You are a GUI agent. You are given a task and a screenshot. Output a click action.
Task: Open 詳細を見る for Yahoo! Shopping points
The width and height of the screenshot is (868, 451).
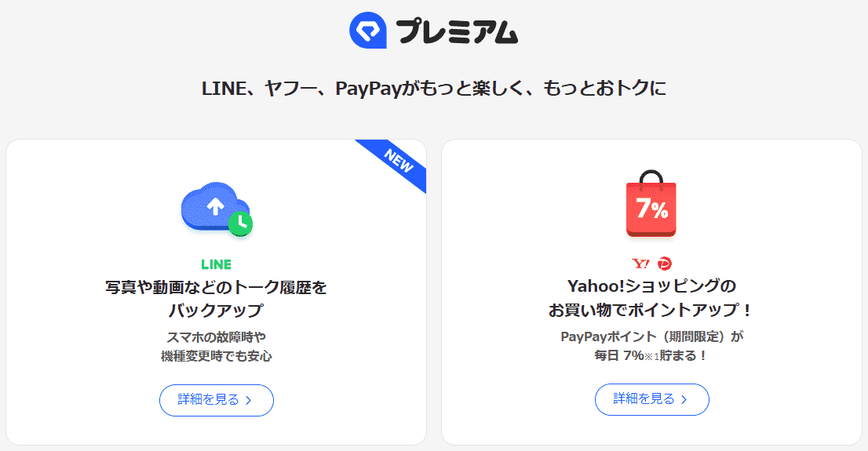pyautogui.click(x=651, y=400)
